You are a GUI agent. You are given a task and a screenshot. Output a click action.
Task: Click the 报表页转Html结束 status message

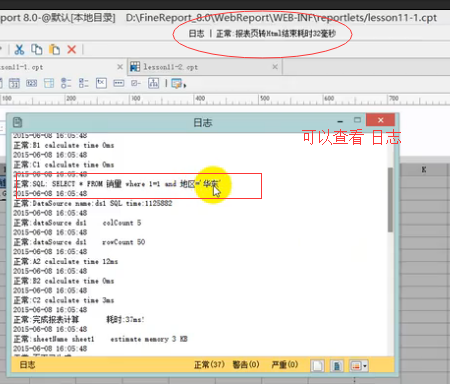coord(276,34)
